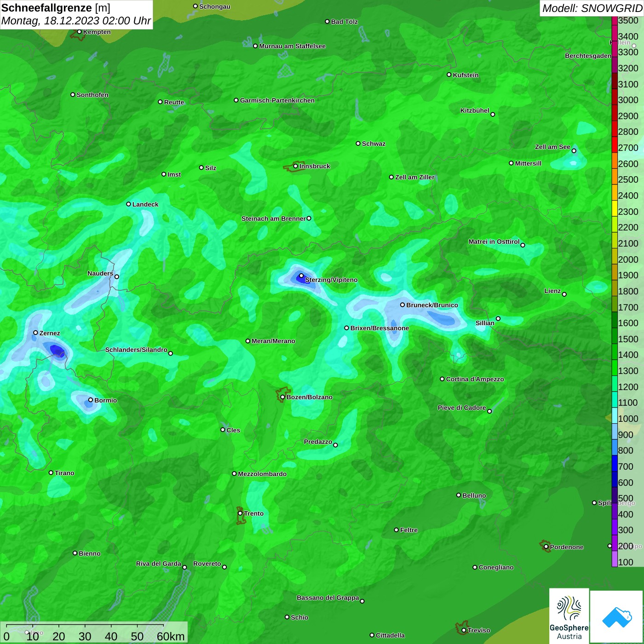Click the green 1300 m legend swatch
The image size is (644, 644).
(615, 368)
